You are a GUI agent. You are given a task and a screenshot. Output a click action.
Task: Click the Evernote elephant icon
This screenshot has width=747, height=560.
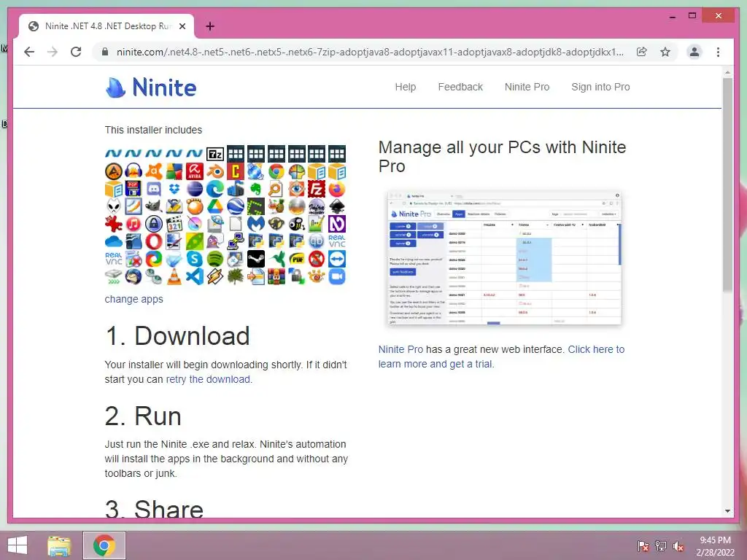coord(255,189)
